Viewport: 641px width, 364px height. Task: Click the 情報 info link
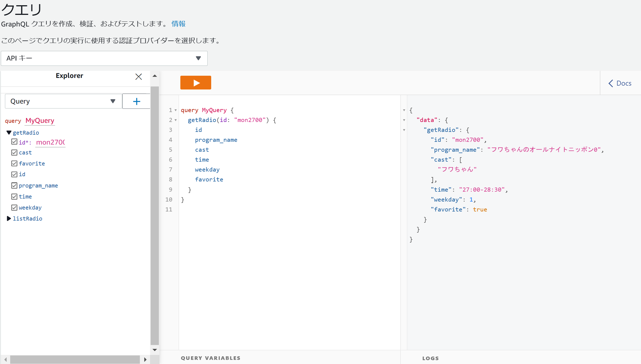point(178,24)
